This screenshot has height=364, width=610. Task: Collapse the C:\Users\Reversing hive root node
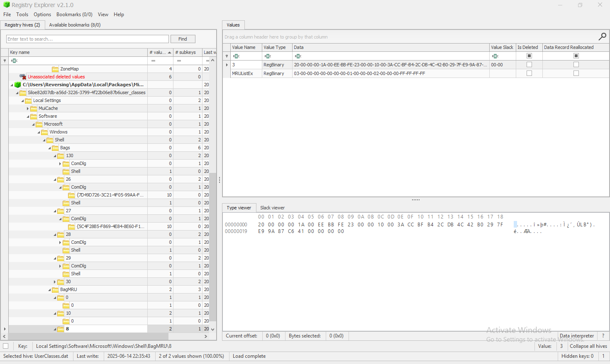coord(12,85)
